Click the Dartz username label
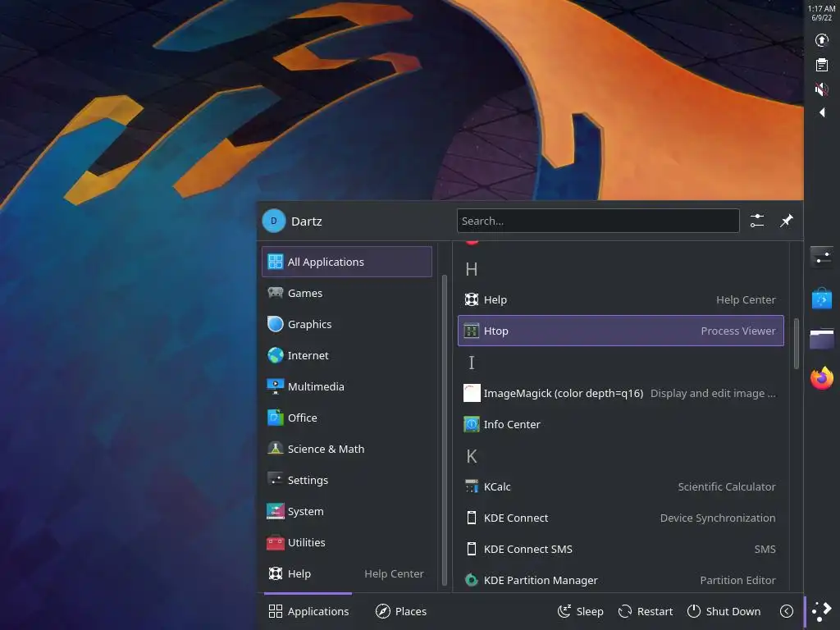Image resolution: width=840 pixels, height=630 pixels. (307, 221)
